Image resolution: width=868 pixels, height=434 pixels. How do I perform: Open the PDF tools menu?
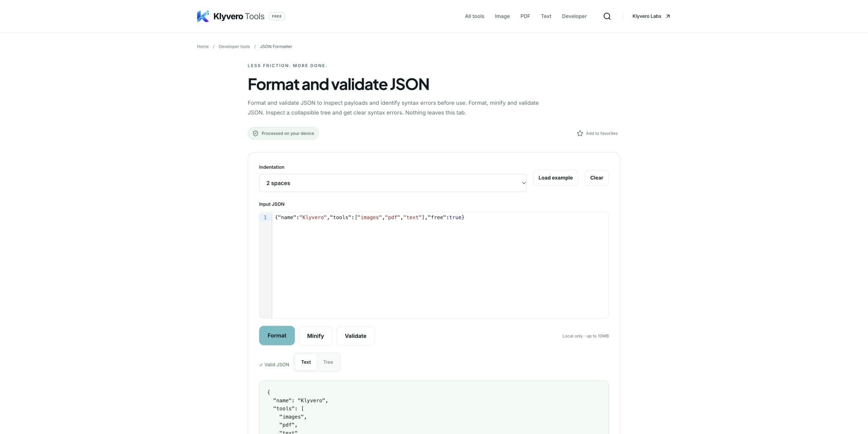[x=525, y=16]
